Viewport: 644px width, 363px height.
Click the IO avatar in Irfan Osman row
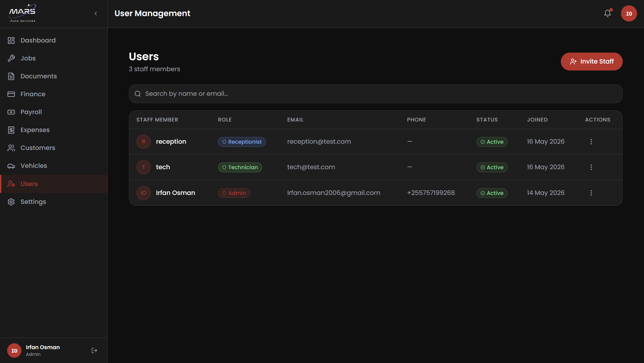point(144,193)
